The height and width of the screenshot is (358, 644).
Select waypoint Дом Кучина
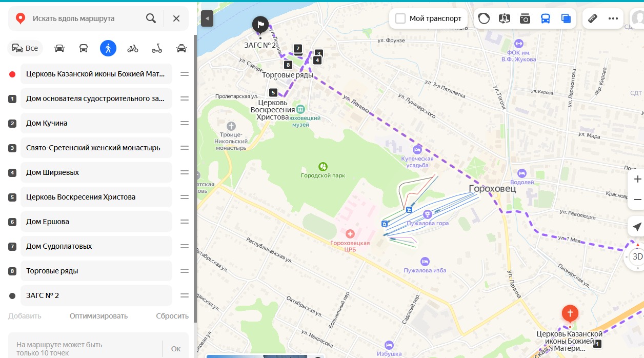(96, 123)
